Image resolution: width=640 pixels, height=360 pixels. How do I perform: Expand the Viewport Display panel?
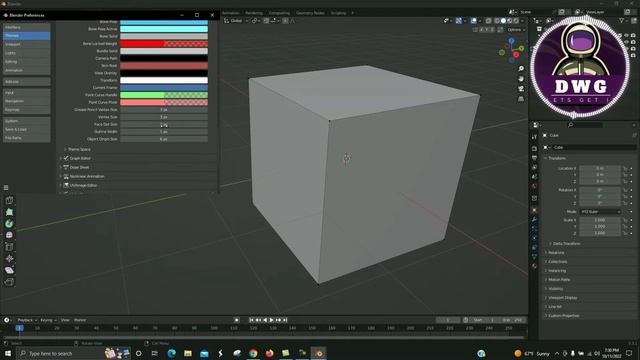point(562,298)
